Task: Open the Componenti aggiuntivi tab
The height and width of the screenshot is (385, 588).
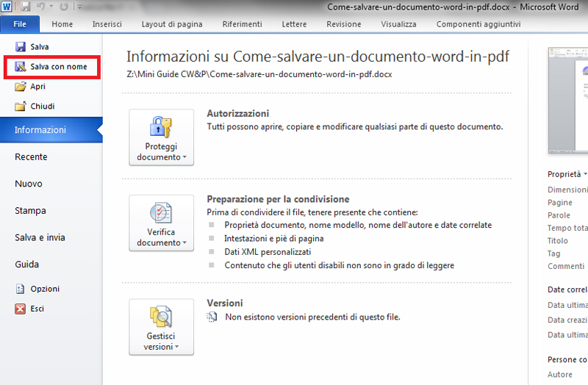Action: coord(478,24)
